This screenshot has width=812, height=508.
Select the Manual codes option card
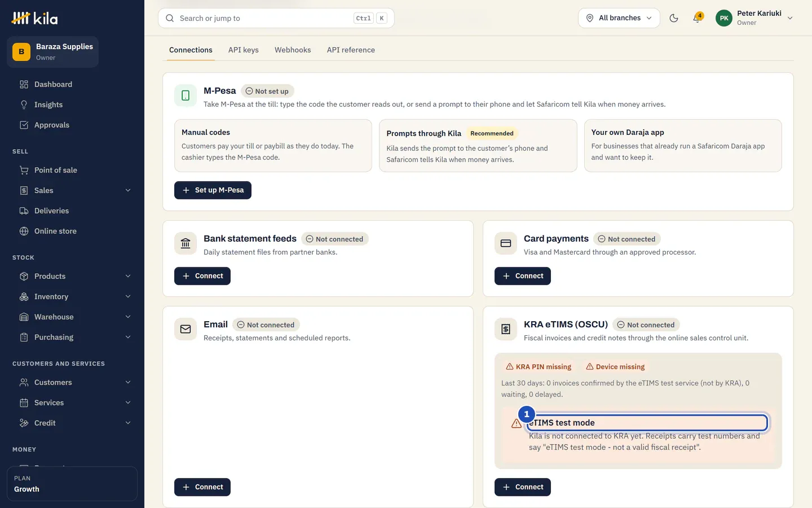(x=273, y=146)
